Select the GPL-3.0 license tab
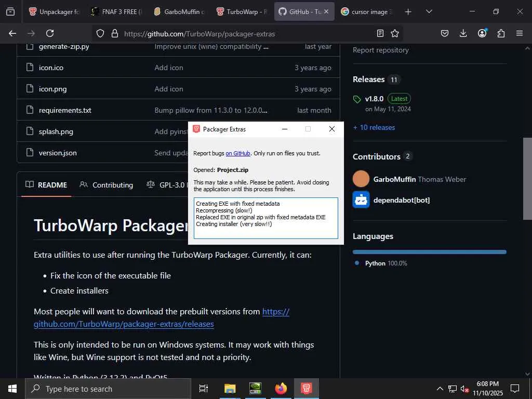Viewport: 532px width, 399px height. point(166,185)
